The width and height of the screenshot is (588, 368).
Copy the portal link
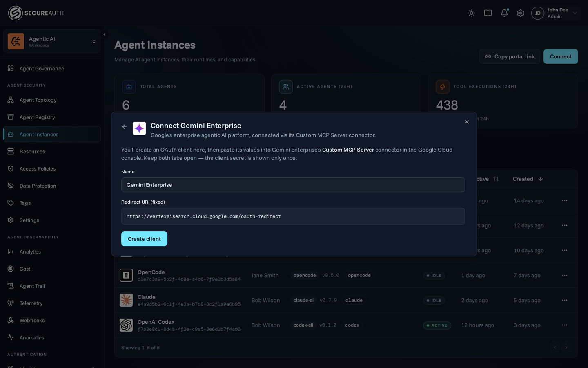[510, 56]
